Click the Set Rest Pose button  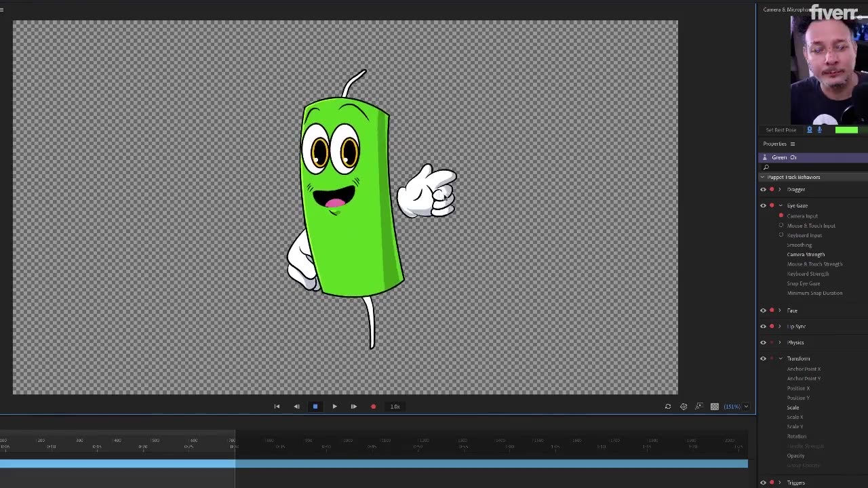click(781, 130)
